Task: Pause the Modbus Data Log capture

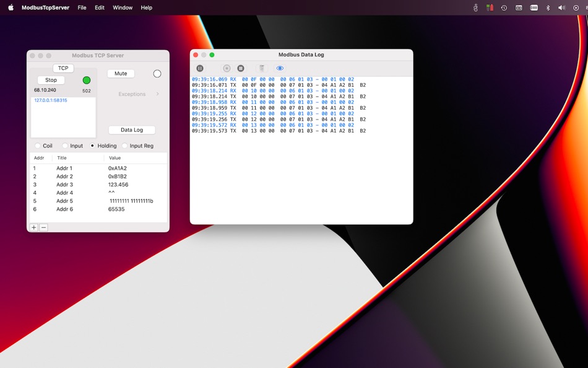Action: point(200,68)
